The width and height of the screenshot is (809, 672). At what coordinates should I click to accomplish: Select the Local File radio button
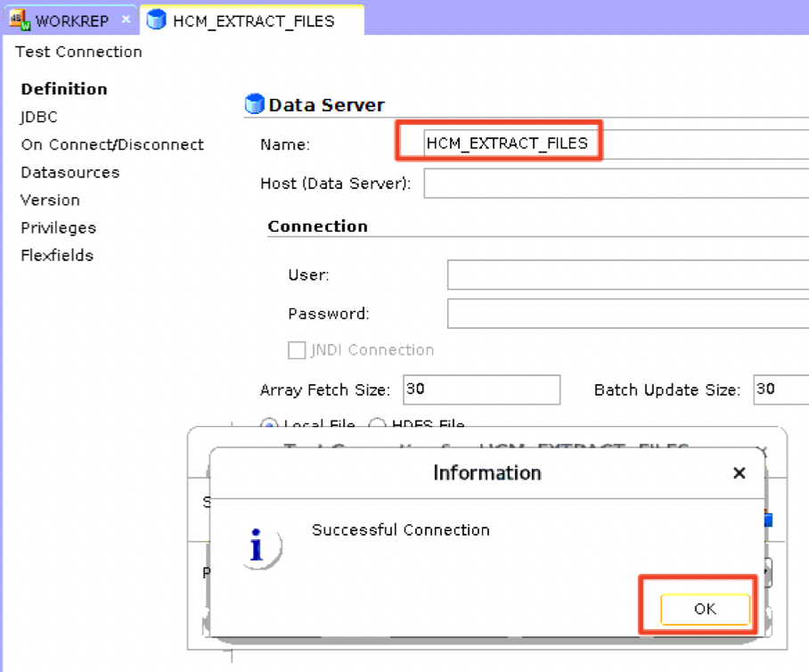(x=268, y=426)
